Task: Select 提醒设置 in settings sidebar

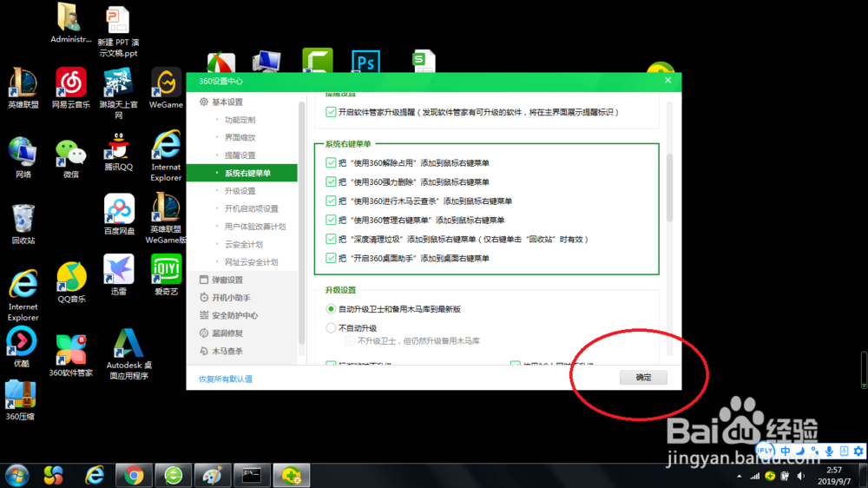Action: [242, 155]
